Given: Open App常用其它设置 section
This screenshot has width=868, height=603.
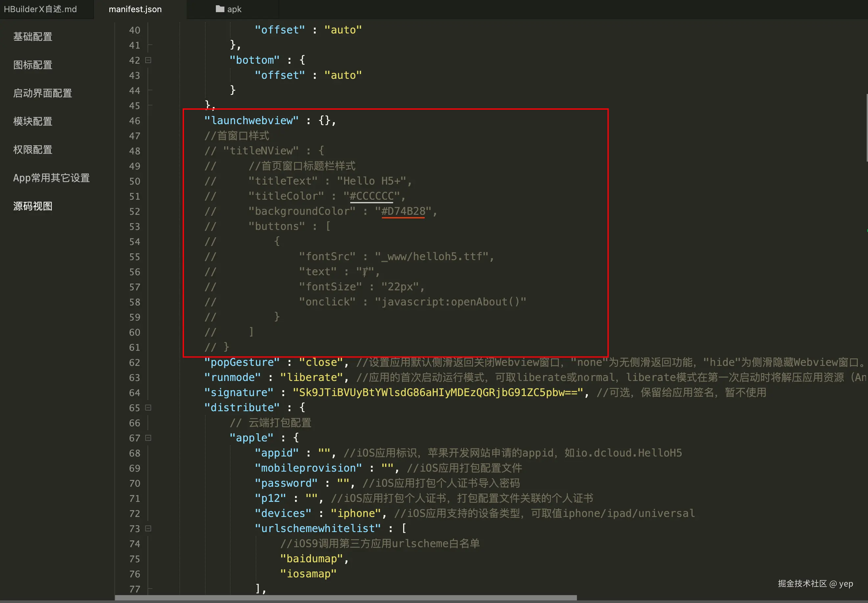Looking at the screenshot, I should point(51,178).
